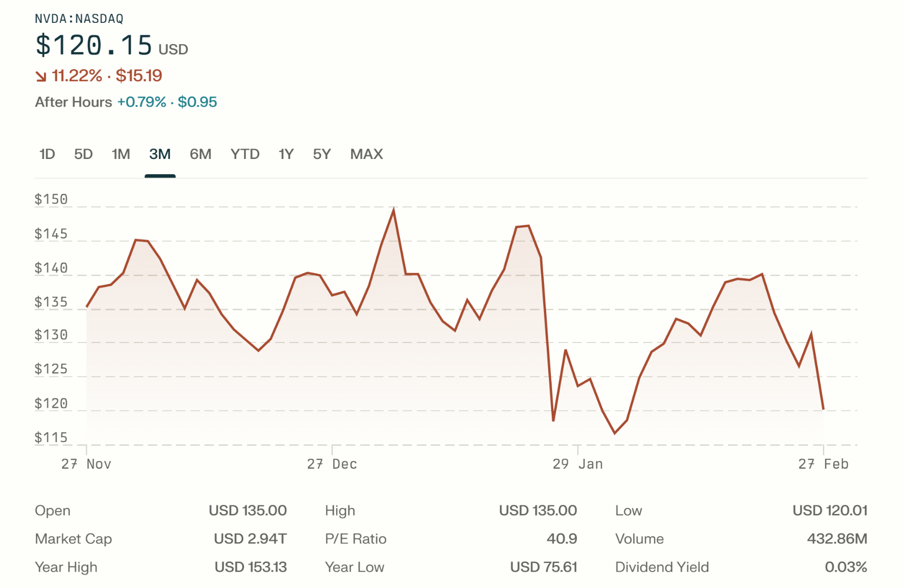Click the down arrow icon beside 11.22%
Screen dimensions: 904x588
click(41, 76)
